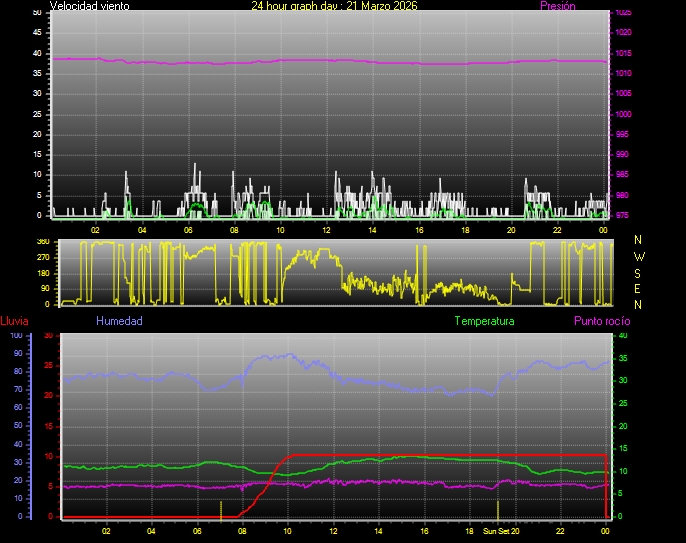Click the '360' wind direction axis value
Image resolution: width=686 pixels, height=543 pixels.
pos(42,242)
